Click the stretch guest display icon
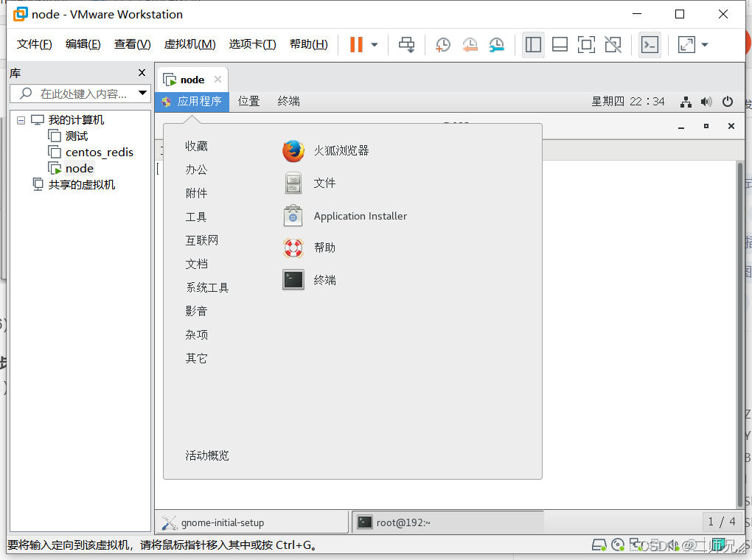This screenshot has height=560, width=752. click(686, 45)
